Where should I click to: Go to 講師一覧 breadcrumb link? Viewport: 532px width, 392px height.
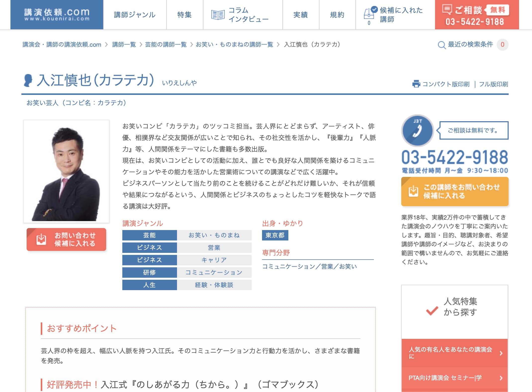point(124,44)
